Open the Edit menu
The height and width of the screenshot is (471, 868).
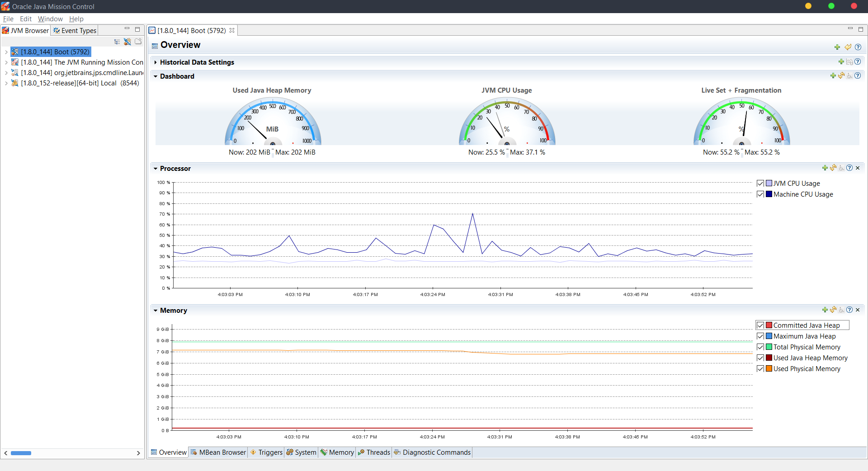[x=25, y=19]
